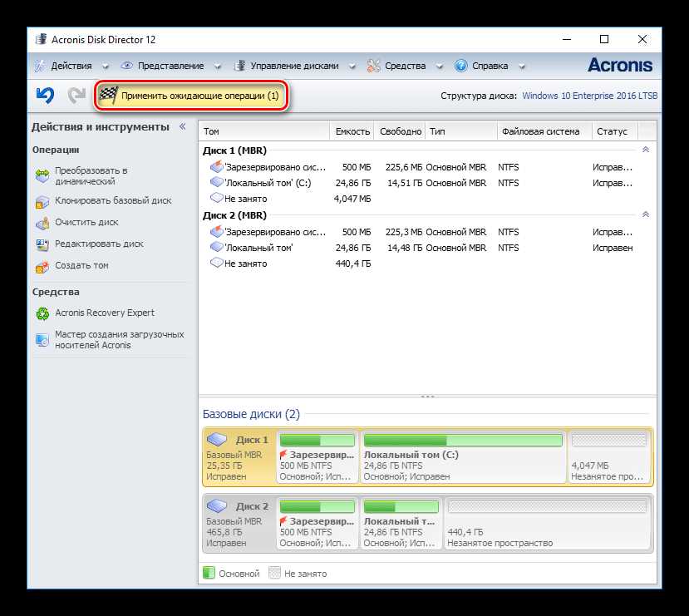Launch the bootable media builder wizard icon
This screenshot has height=616, width=689.
pyautogui.click(x=42, y=340)
